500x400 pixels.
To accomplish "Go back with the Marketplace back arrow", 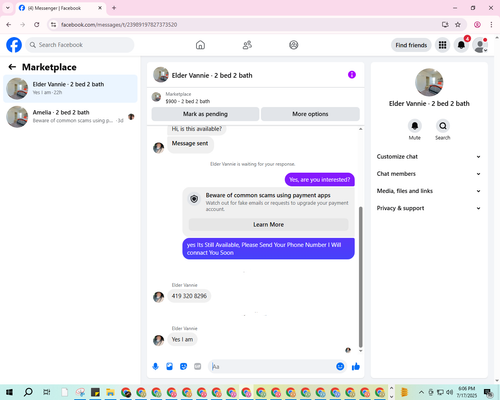I will pos(12,67).
